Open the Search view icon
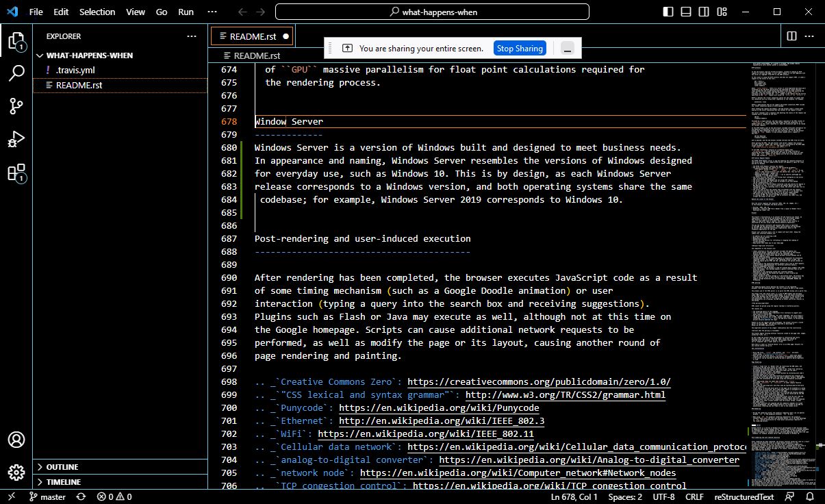 pyautogui.click(x=16, y=73)
